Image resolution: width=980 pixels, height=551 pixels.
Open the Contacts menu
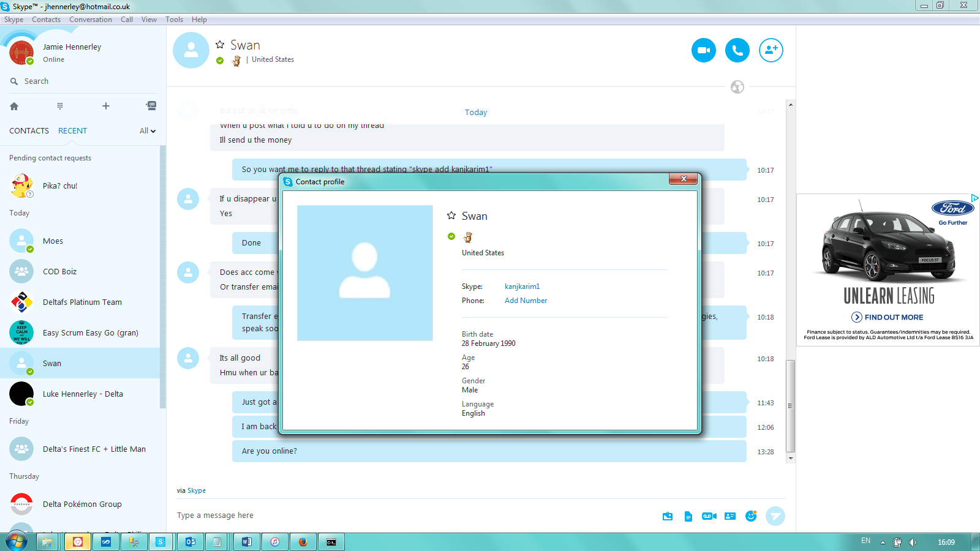[46, 20]
